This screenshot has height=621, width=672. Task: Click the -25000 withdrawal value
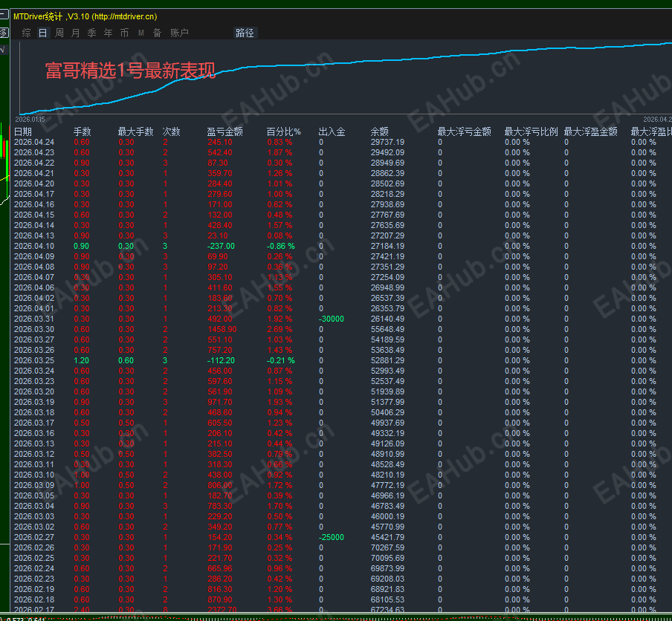coord(332,538)
